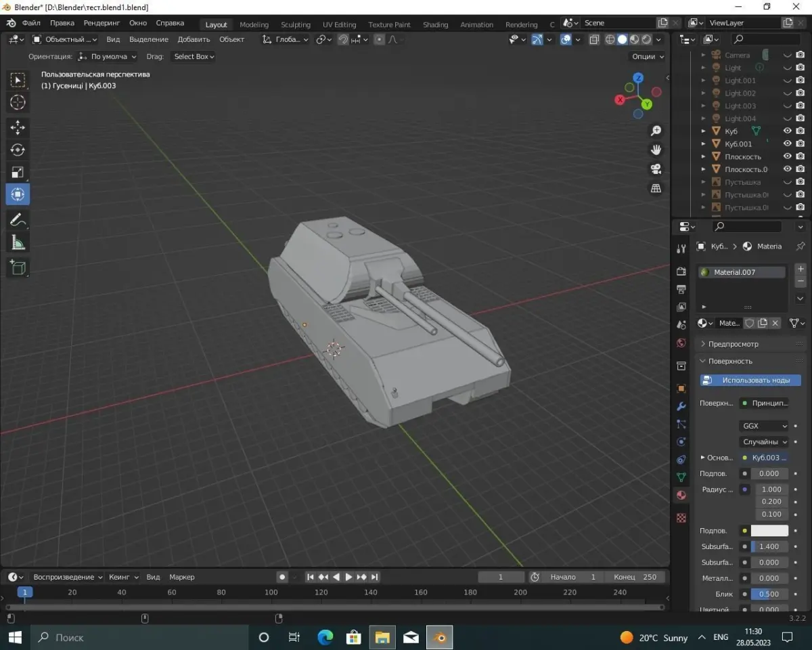Pick the Annotate pencil tool
The height and width of the screenshot is (650, 812).
[18, 219]
